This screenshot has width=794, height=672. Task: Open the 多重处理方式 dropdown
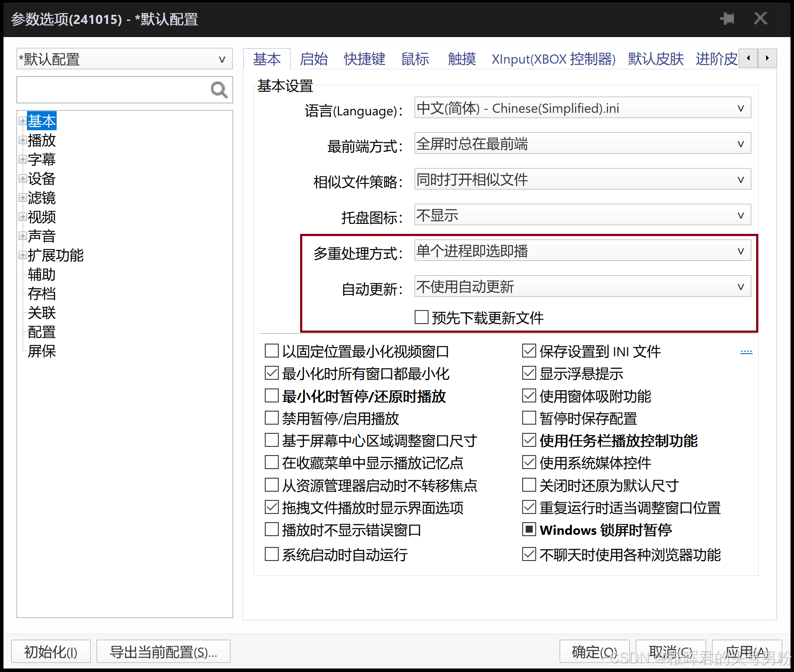[583, 250]
